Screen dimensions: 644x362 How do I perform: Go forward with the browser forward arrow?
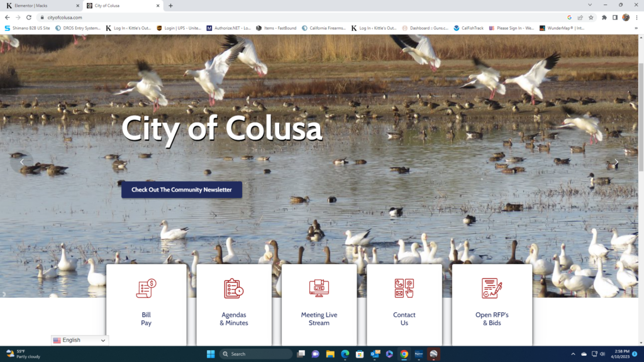click(x=18, y=17)
